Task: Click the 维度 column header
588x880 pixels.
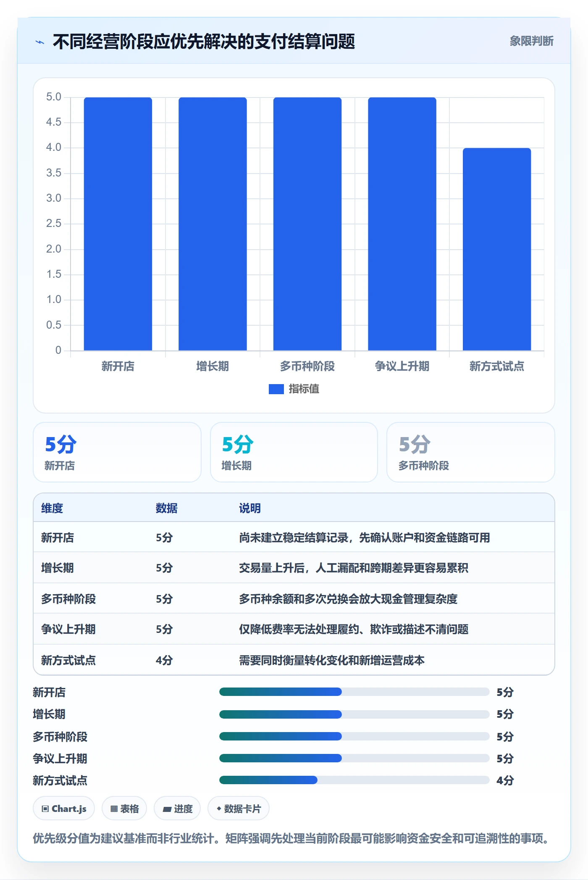Action: pyautogui.click(x=52, y=508)
